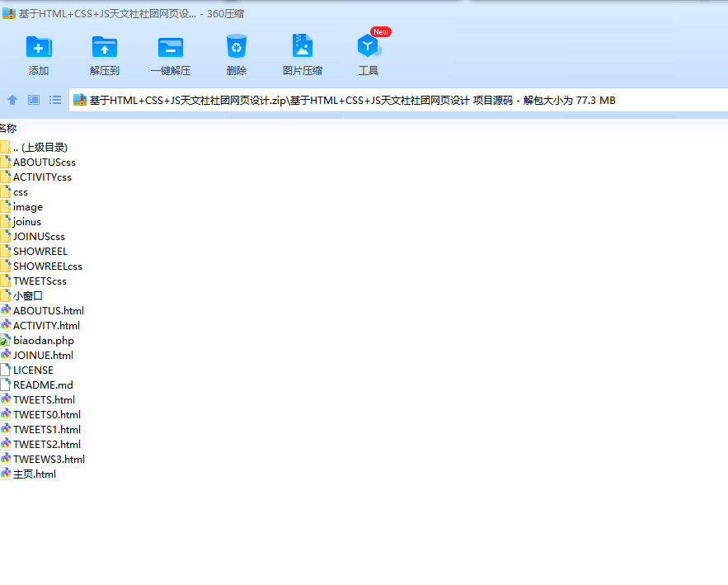Select the README.md file
The width and height of the screenshot is (728, 585).
37,385
